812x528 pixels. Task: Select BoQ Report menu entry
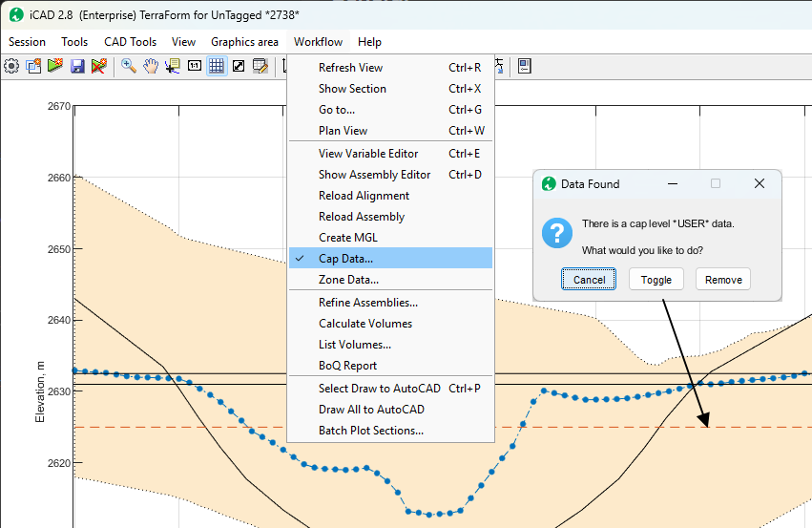tap(347, 366)
